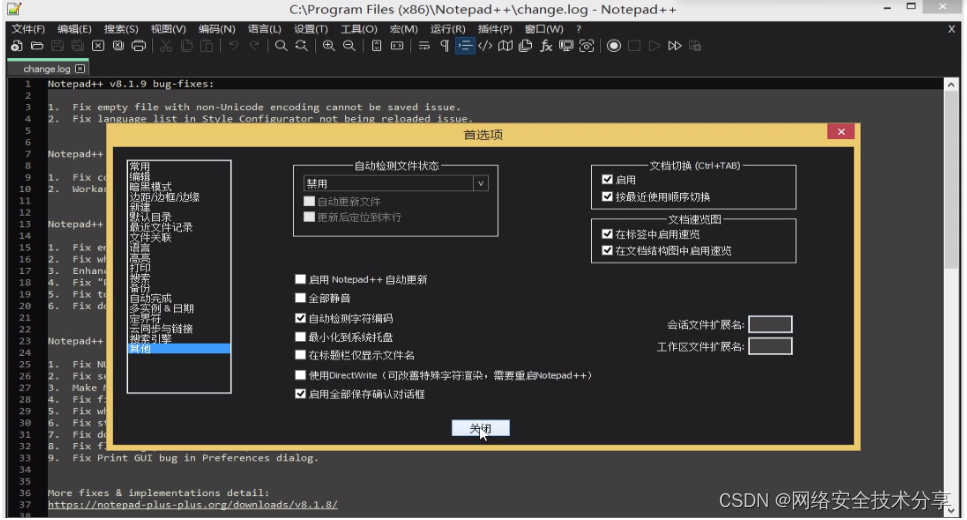Uncheck 启用 under 文档切换 (Ctrl+TAB)

(x=607, y=180)
